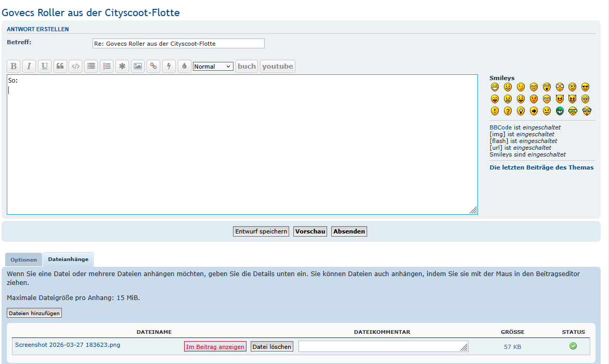
Task: Apply italic text formatting
Action: click(x=29, y=66)
